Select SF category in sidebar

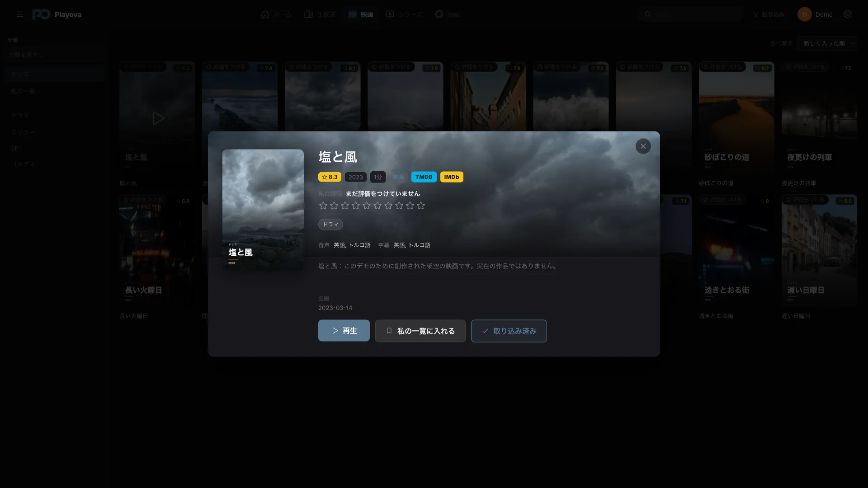pyautogui.click(x=54, y=148)
